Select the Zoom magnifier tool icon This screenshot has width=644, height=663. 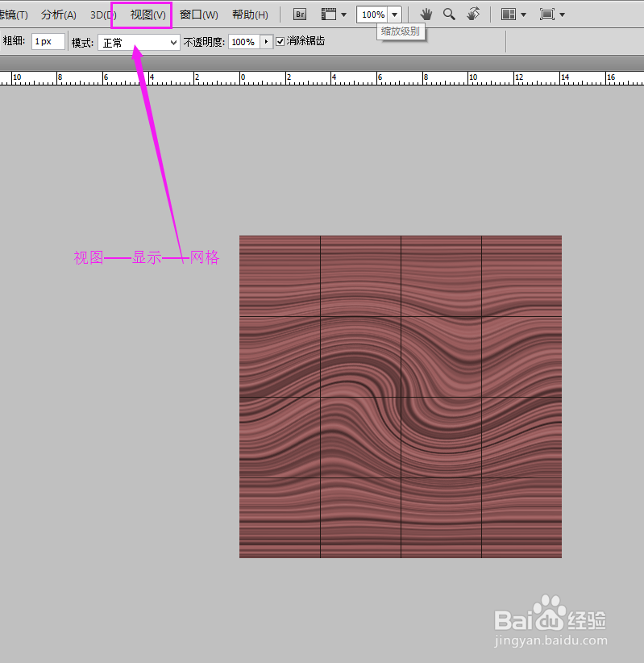click(x=449, y=15)
